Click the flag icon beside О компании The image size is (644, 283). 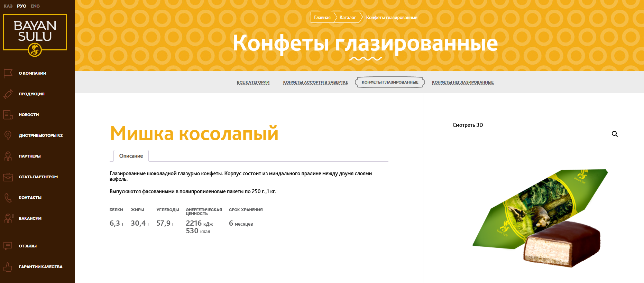click(x=8, y=73)
